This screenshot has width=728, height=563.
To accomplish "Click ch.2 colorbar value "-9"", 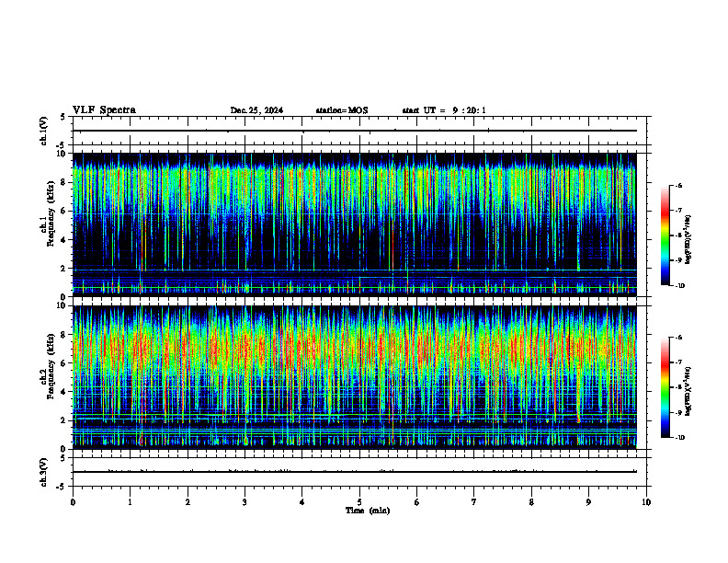I will tap(679, 412).
